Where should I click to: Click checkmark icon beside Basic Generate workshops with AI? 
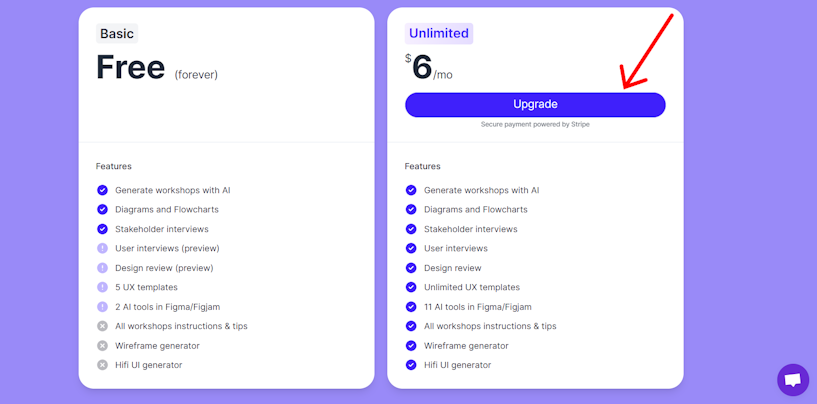(x=102, y=190)
